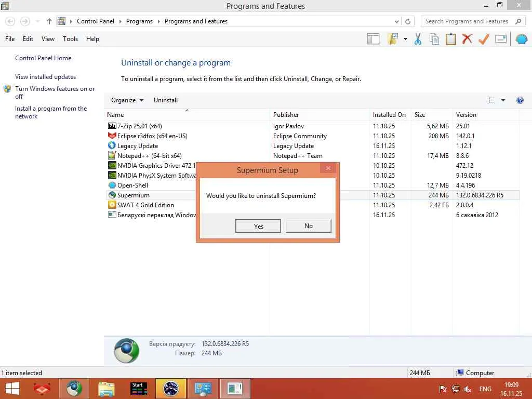
Task: Click the folder options toolbar icon
Action: [x=393, y=39]
